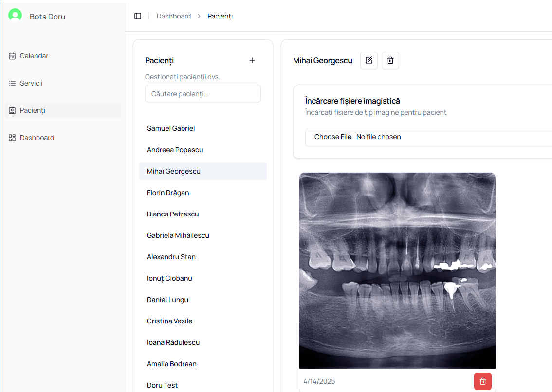The image size is (552, 392).
Task: Toggle the sidebar panel icon
Action: point(138,16)
